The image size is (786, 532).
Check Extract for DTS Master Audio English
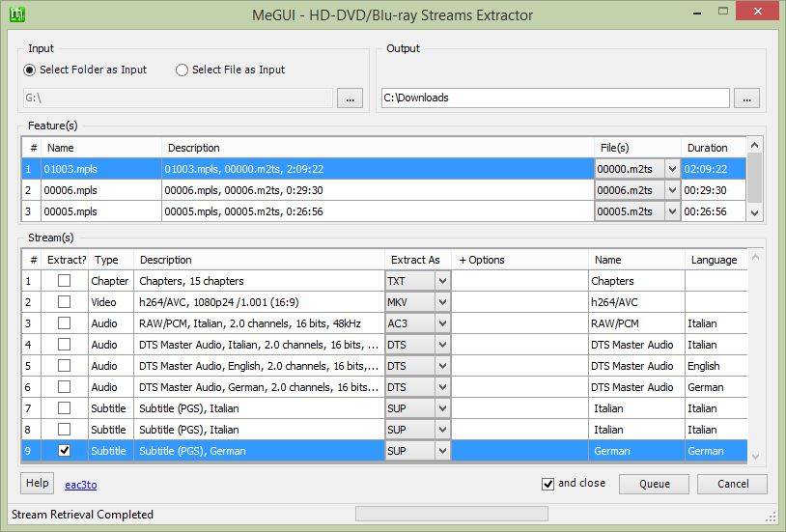coord(64,366)
